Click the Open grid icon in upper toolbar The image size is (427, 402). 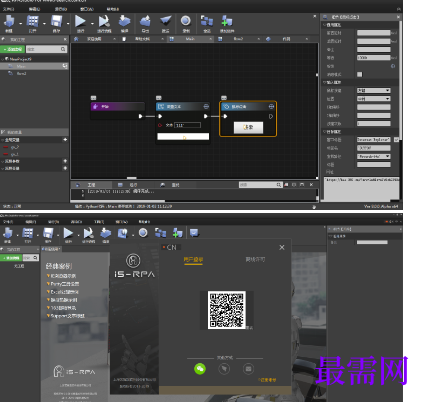click(x=32, y=21)
